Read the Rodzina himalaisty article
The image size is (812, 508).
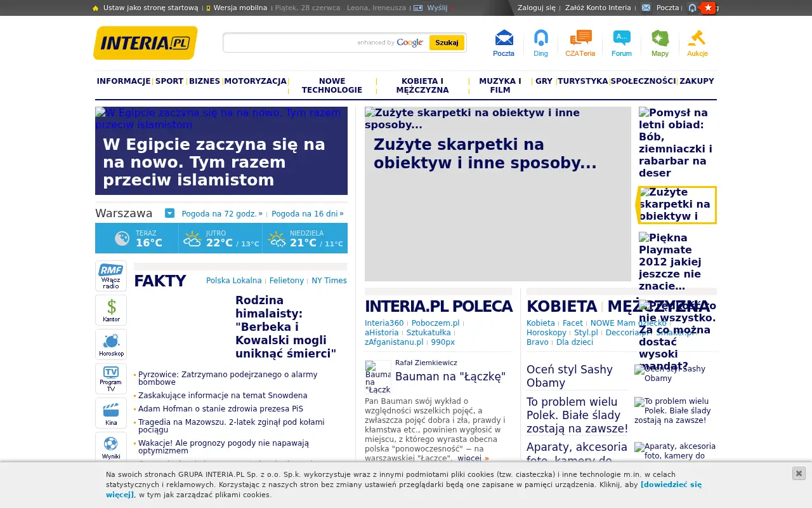click(x=285, y=327)
